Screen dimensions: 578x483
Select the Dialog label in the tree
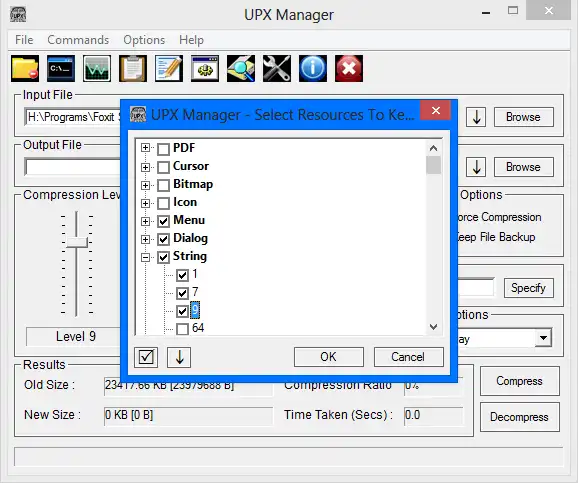(x=191, y=238)
